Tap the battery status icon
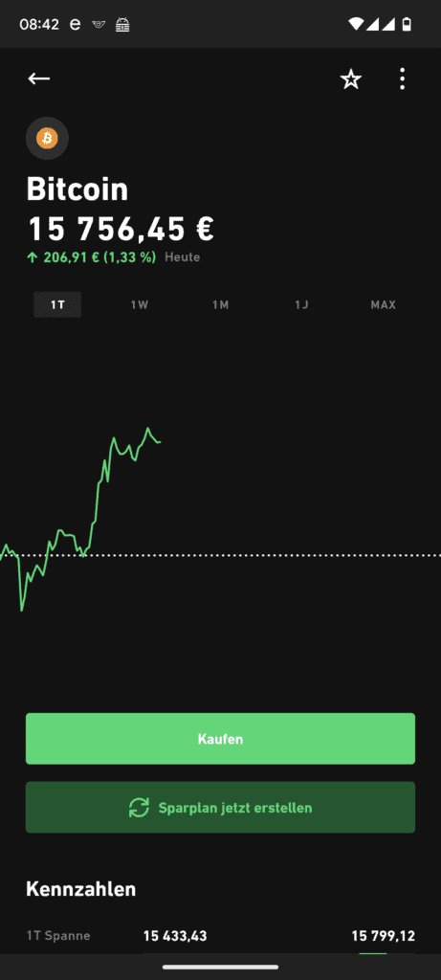Screen dimensions: 441x980 [x=408, y=24]
